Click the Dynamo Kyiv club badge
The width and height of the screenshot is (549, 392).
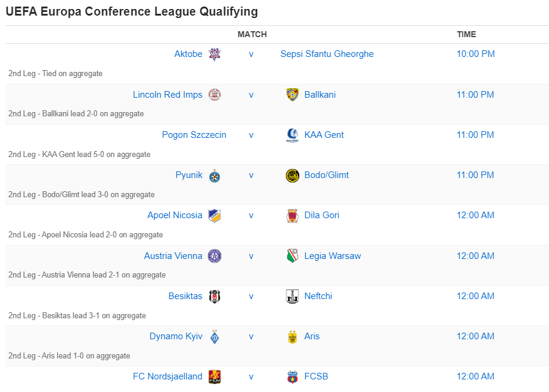[x=215, y=336]
